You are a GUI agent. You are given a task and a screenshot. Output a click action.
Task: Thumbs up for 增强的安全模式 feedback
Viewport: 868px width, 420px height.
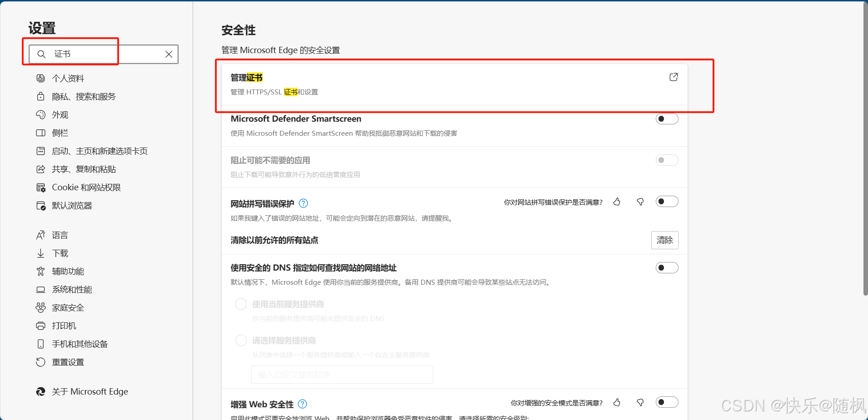coord(617,403)
